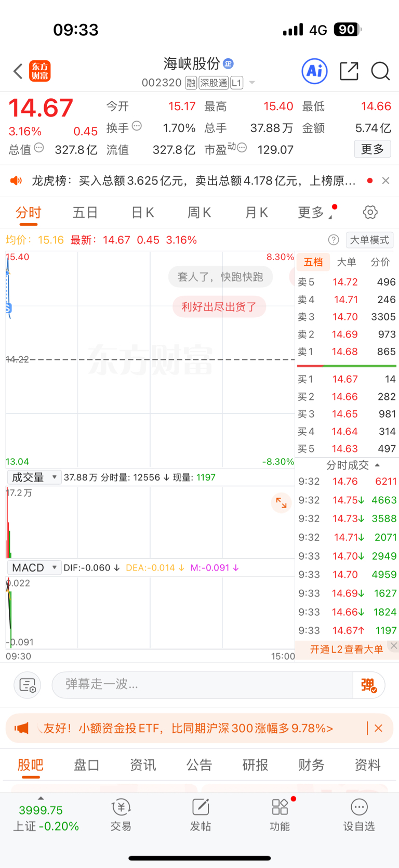Screen dimensions: 399x868
Task: Tap the back arrow icon
Action: tap(18, 71)
